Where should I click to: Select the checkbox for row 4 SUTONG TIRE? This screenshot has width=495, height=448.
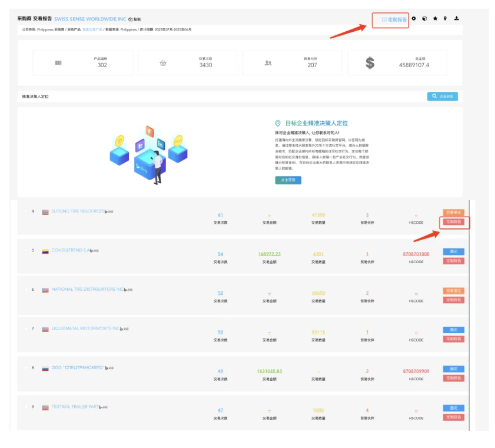pos(25,211)
